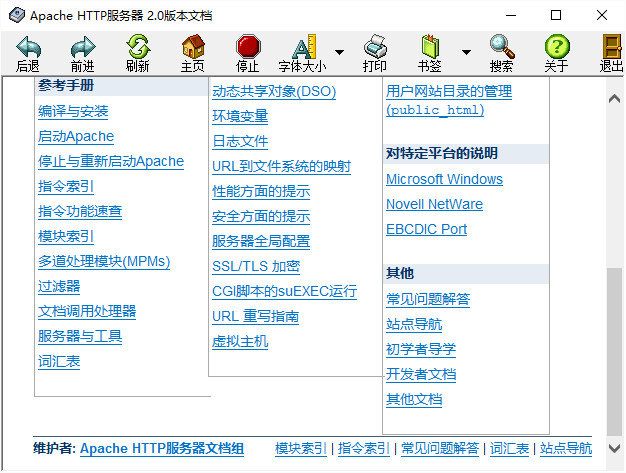Image resolution: width=626 pixels, height=473 pixels.
Task: Open footer 词汇表 link
Action: (x=509, y=449)
